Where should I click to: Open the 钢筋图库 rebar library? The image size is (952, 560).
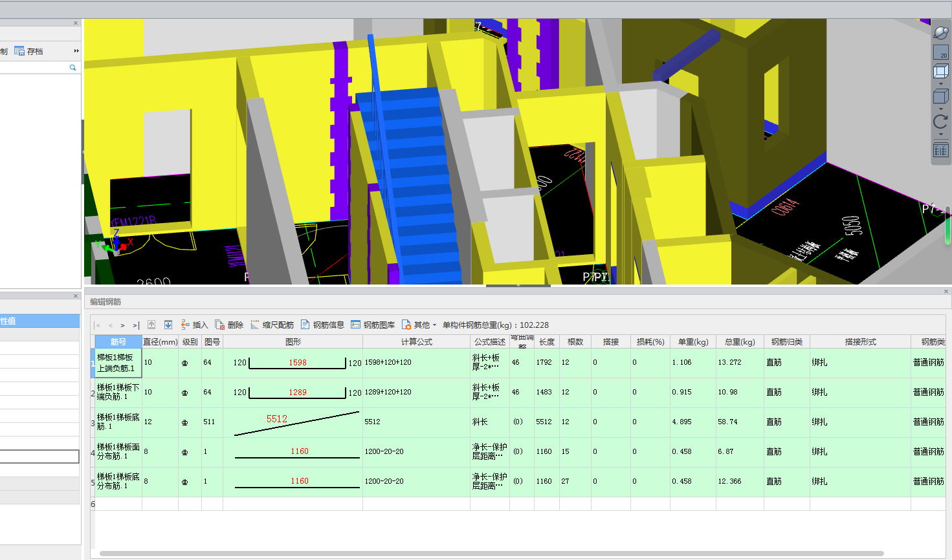(x=373, y=325)
